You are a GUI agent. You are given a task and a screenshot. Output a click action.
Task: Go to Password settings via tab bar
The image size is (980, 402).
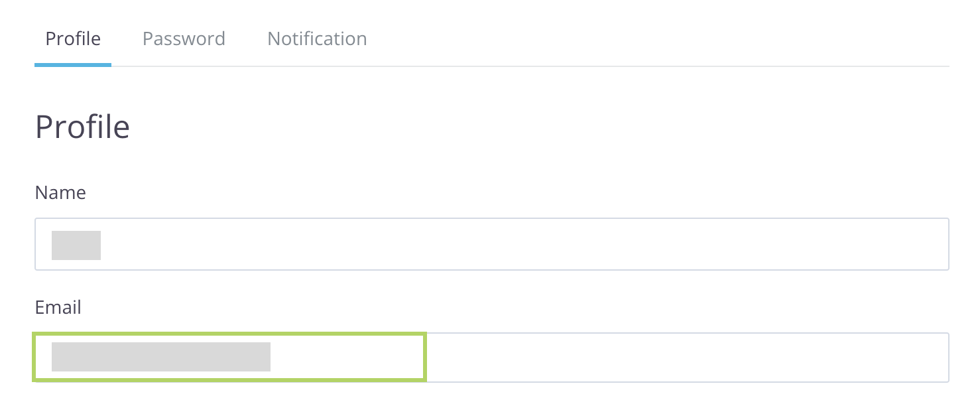(184, 38)
